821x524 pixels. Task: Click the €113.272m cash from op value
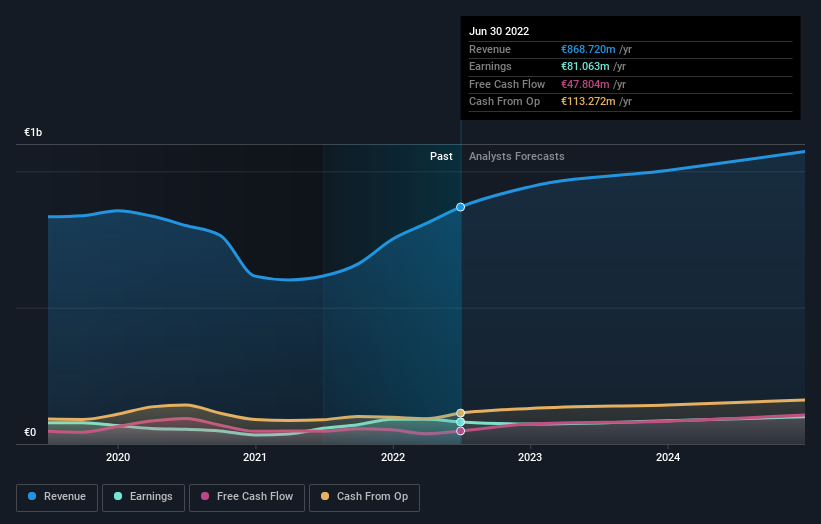(x=588, y=102)
